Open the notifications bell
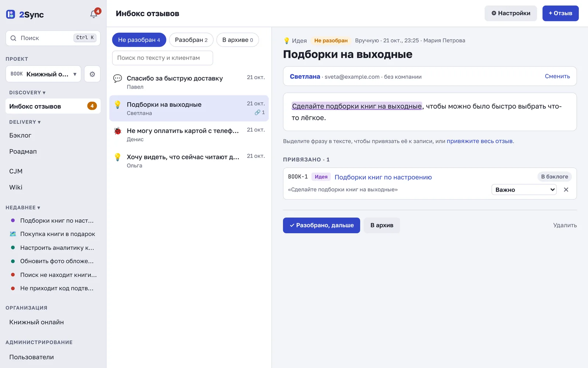The width and height of the screenshot is (588, 368). tap(94, 14)
